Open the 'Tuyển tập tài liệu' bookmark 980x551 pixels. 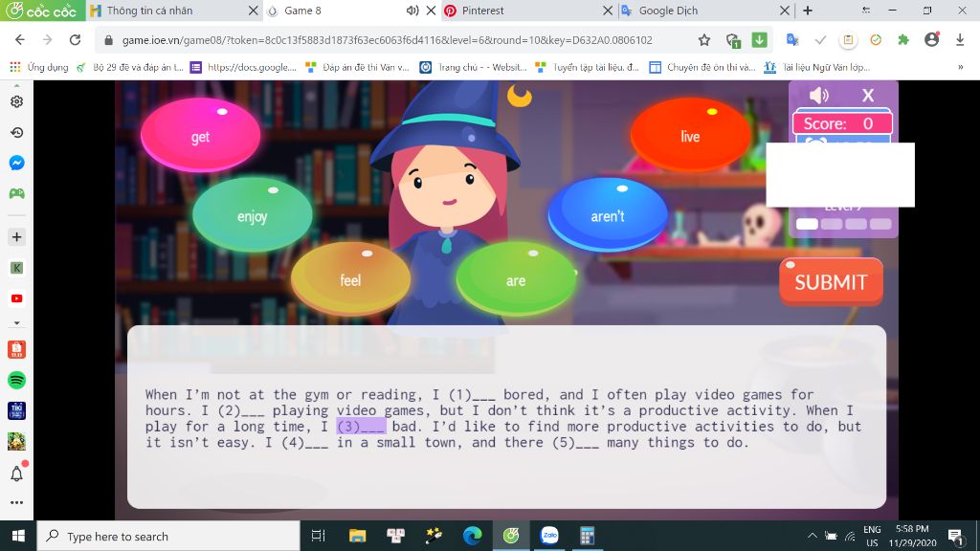coord(587,67)
